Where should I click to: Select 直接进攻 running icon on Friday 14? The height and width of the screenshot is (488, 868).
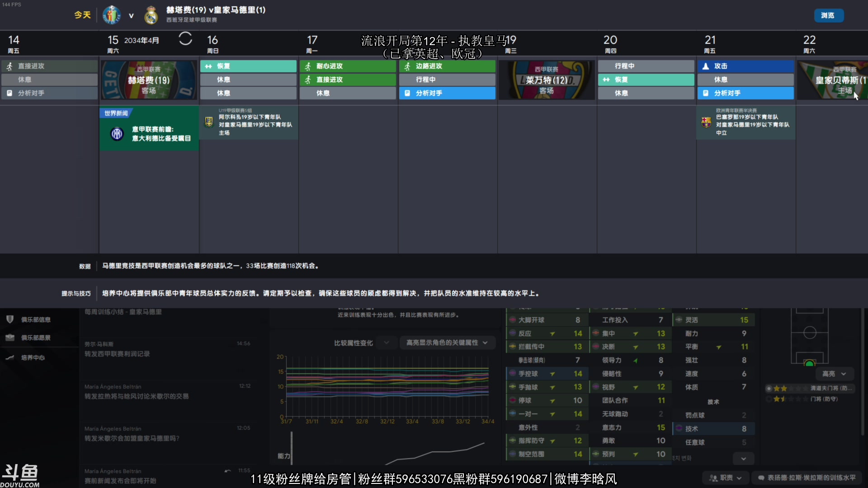[9, 66]
